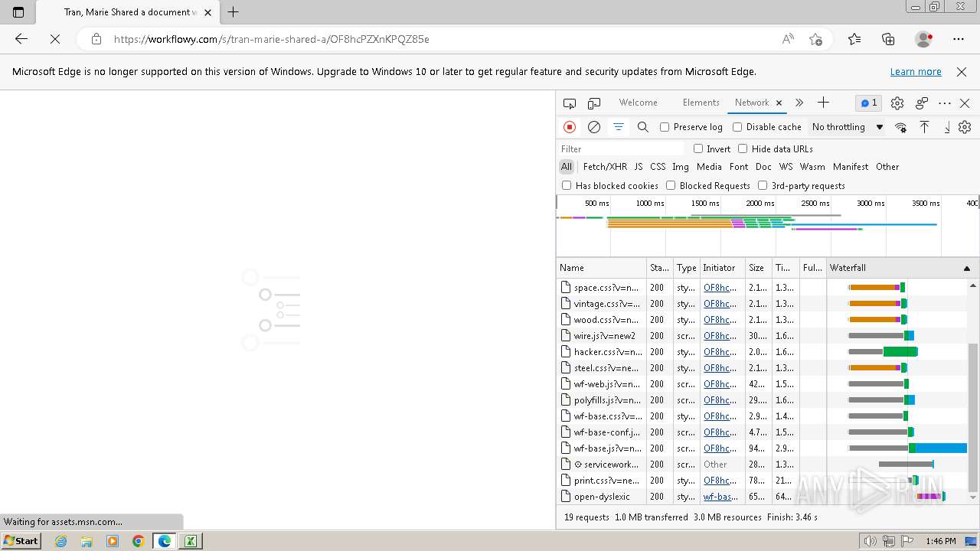Open Read aloud in address bar

(788, 39)
